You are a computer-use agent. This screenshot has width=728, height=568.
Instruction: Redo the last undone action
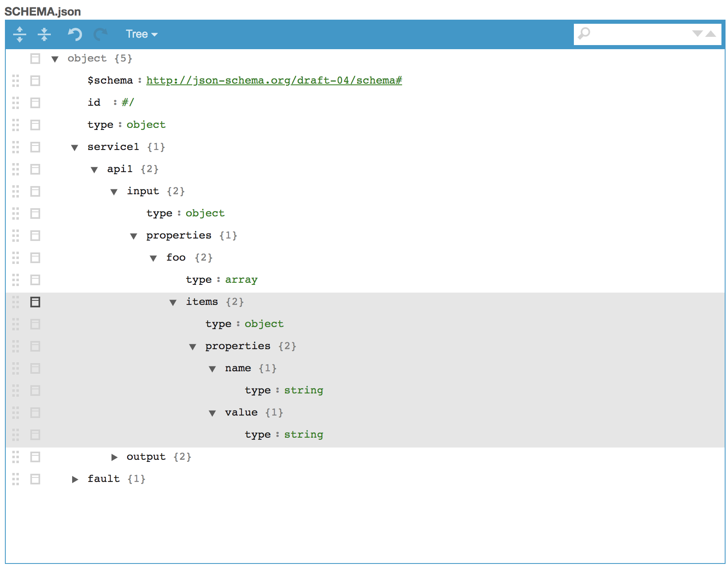tap(101, 34)
